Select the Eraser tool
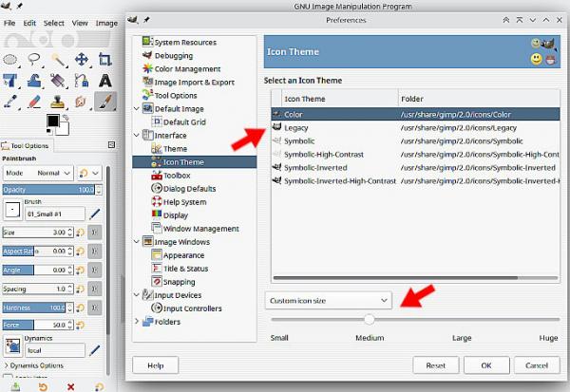 click(34, 102)
